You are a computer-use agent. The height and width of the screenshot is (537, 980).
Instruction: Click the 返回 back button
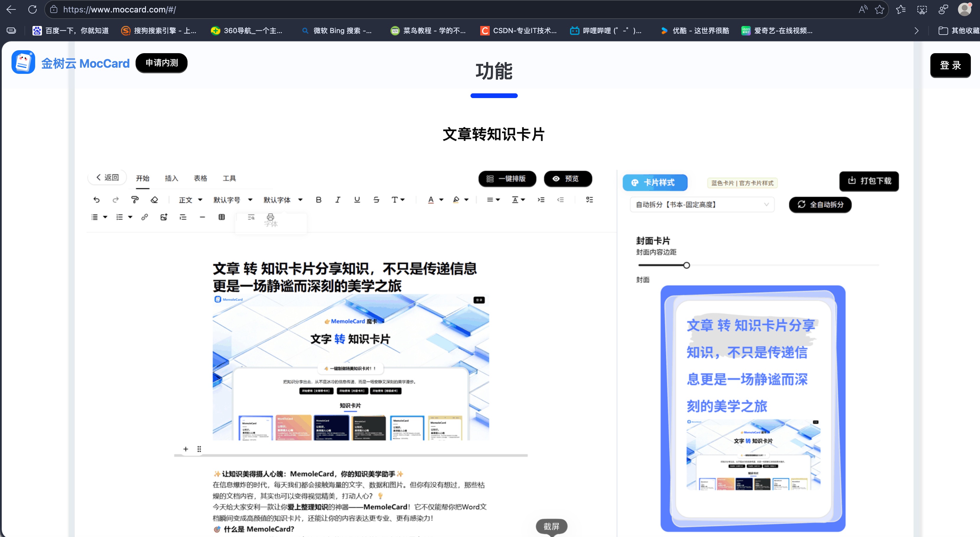107,177
